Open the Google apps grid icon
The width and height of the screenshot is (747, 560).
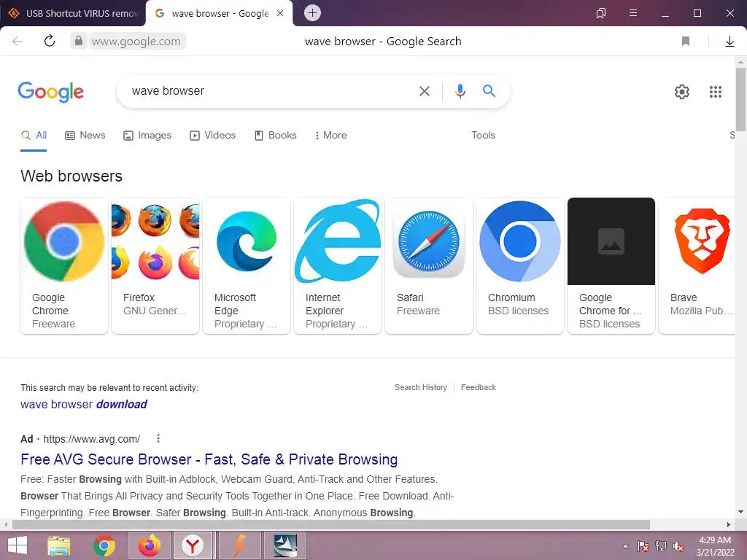[715, 91]
